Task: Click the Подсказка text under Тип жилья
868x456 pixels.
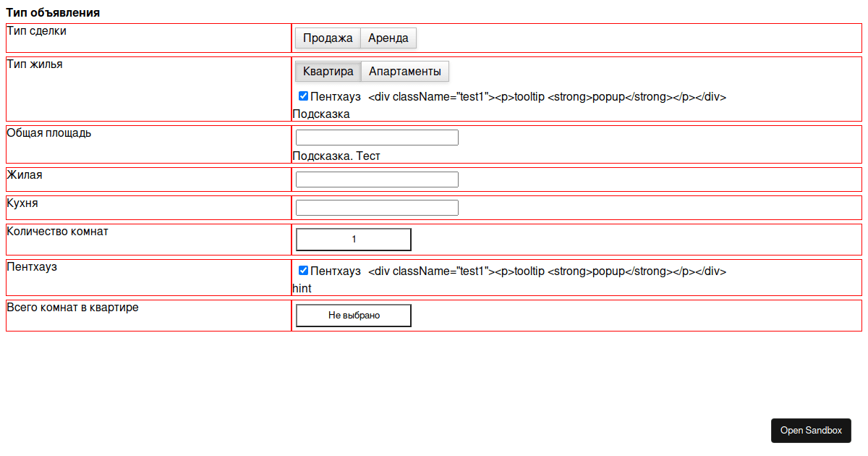Action: (321, 114)
